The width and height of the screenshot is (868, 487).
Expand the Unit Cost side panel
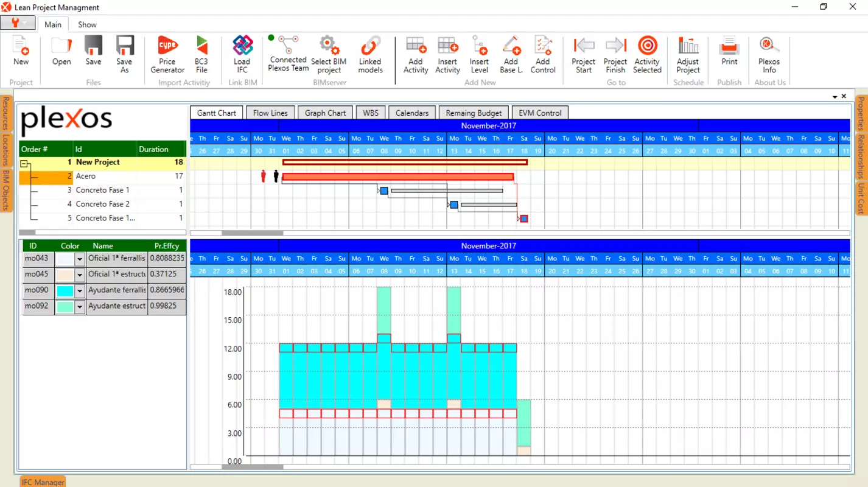pos(861,199)
